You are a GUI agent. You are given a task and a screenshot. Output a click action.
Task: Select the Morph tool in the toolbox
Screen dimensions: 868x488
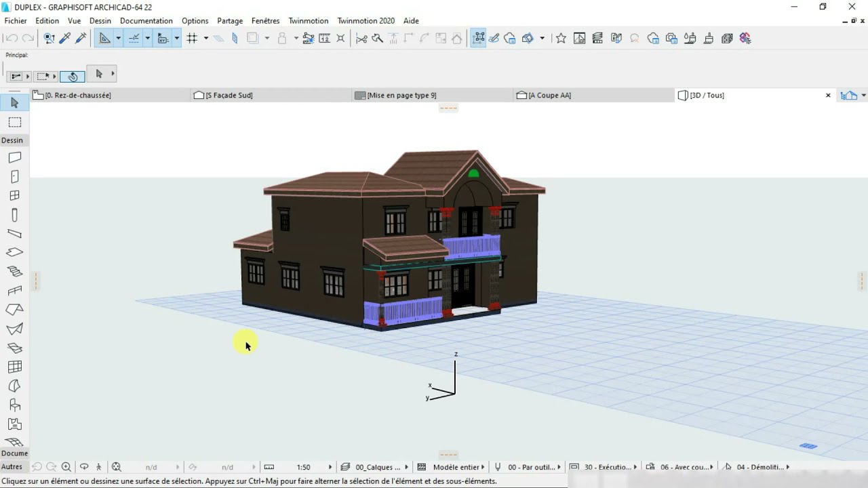(x=14, y=386)
